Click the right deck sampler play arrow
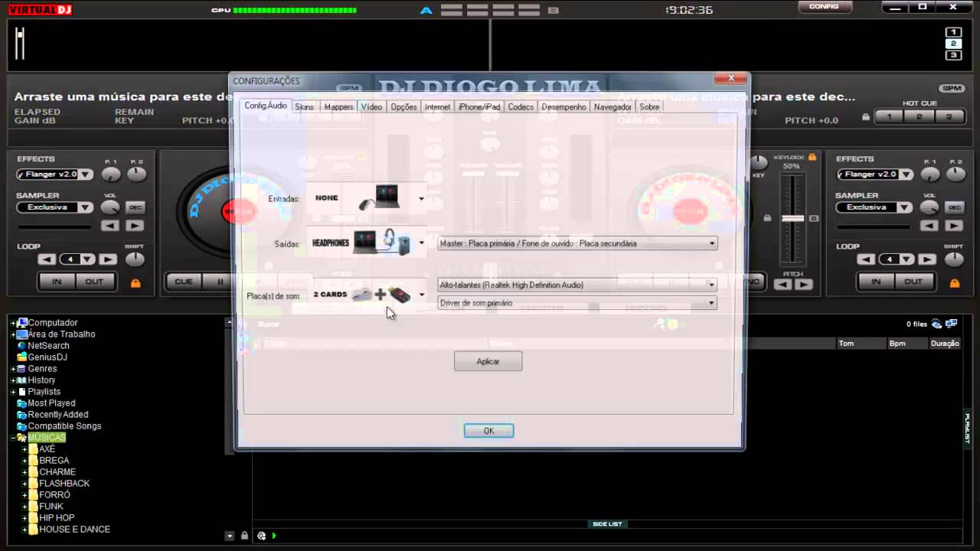The width and height of the screenshot is (980, 551). 954,226
